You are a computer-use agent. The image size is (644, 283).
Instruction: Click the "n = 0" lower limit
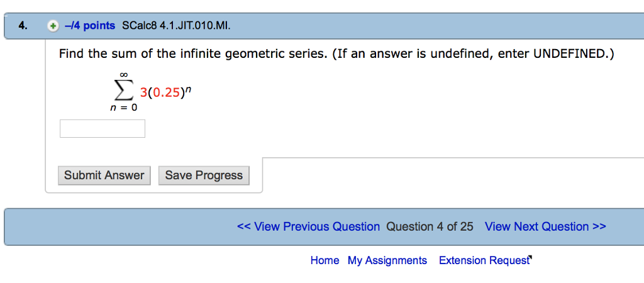point(123,108)
